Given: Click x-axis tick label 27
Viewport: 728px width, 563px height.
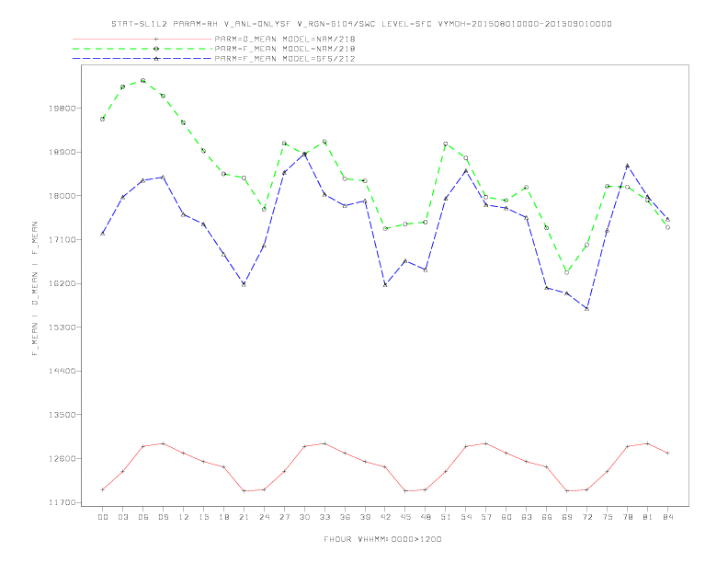Looking at the screenshot, I should click(284, 517).
